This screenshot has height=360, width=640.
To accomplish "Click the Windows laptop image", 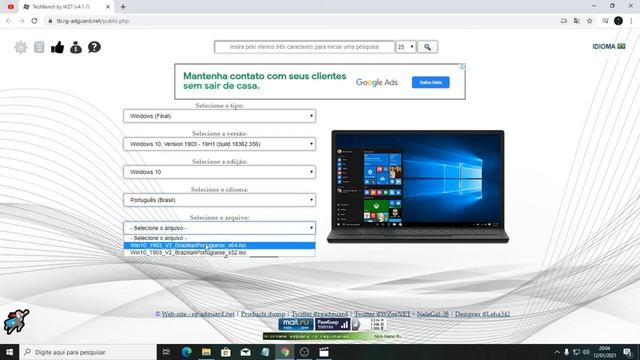I will point(418,187).
